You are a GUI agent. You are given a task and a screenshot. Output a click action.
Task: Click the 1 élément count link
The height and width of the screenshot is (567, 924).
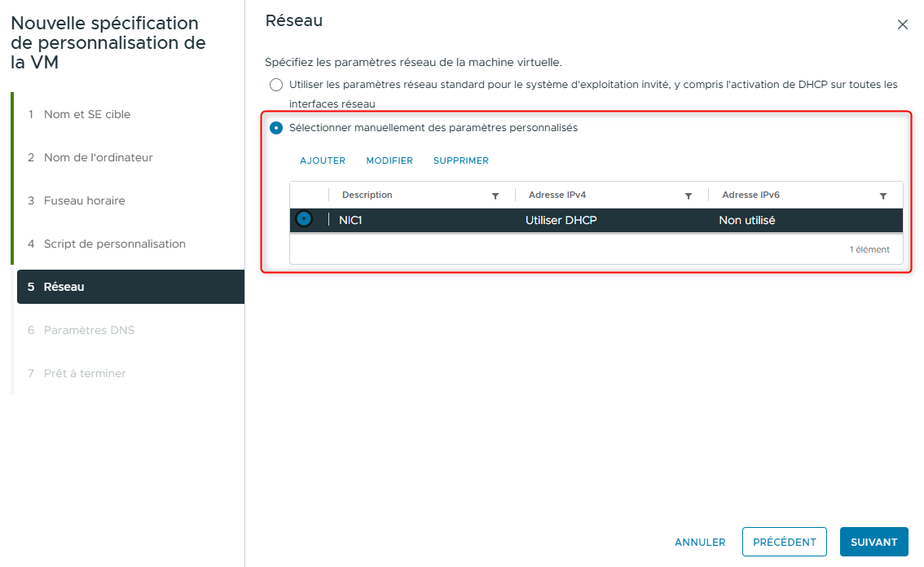click(x=869, y=249)
